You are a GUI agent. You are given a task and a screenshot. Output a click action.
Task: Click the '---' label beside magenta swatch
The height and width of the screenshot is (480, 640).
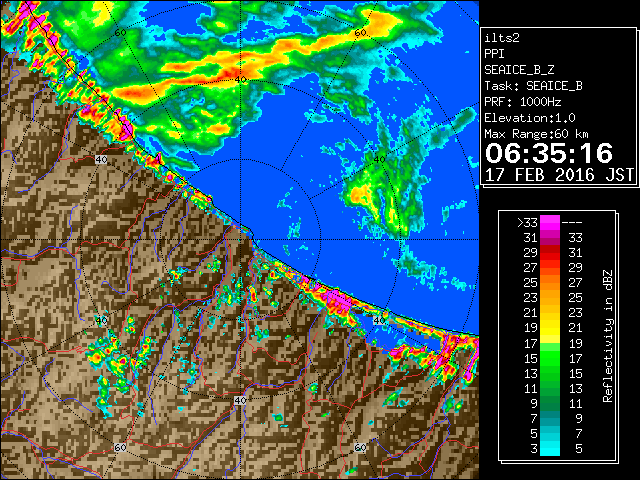point(572,222)
